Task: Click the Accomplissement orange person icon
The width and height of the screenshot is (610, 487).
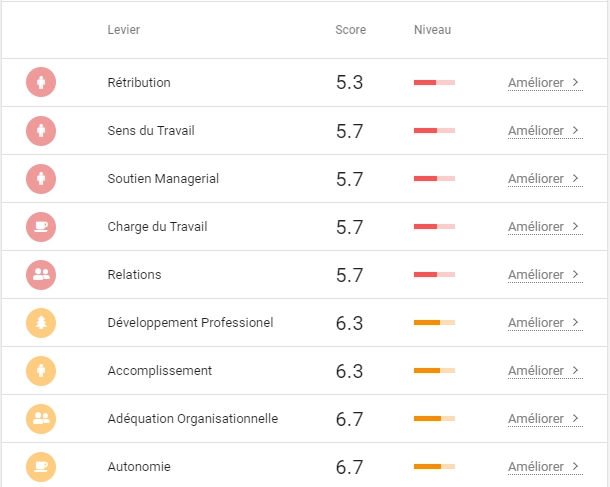Action: [x=41, y=371]
